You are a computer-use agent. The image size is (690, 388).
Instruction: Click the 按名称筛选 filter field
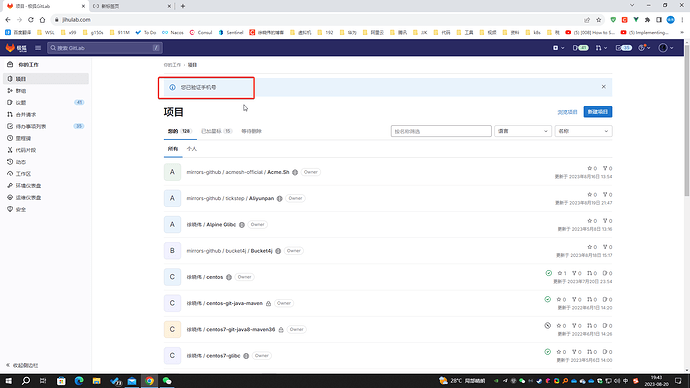(441, 131)
